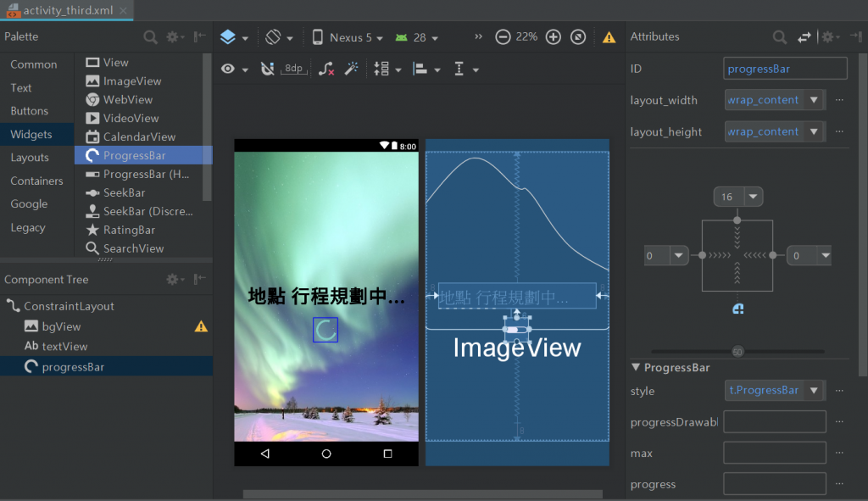Image resolution: width=868 pixels, height=501 pixels.
Task: Pick ProgressBar widget from palette
Action: tap(138, 156)
